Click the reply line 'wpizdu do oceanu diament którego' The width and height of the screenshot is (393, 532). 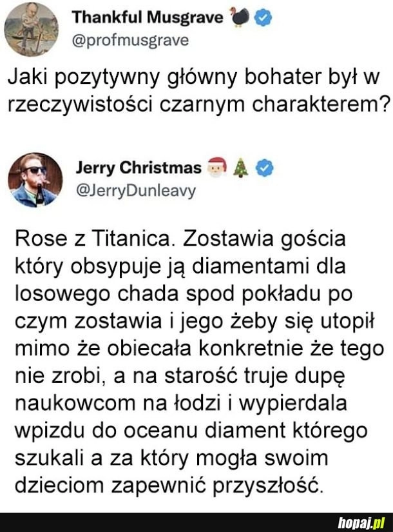click(x=191, y=431)
